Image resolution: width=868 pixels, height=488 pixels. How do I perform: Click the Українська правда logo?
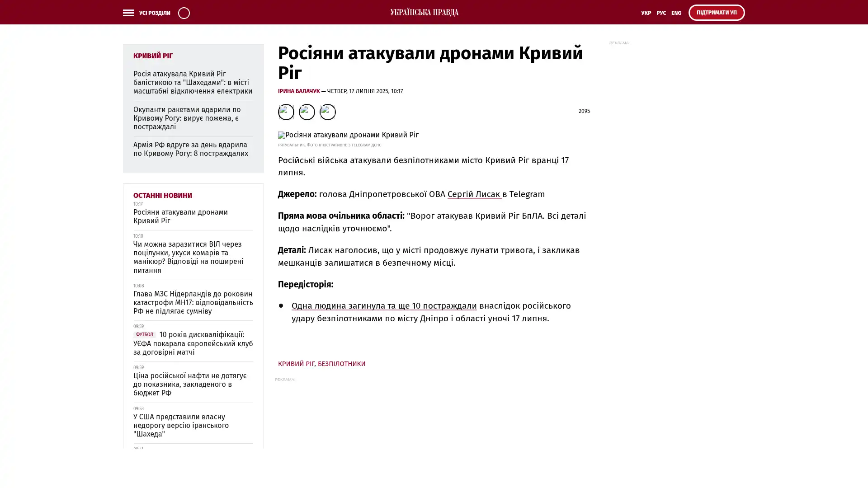click(424, 12)
